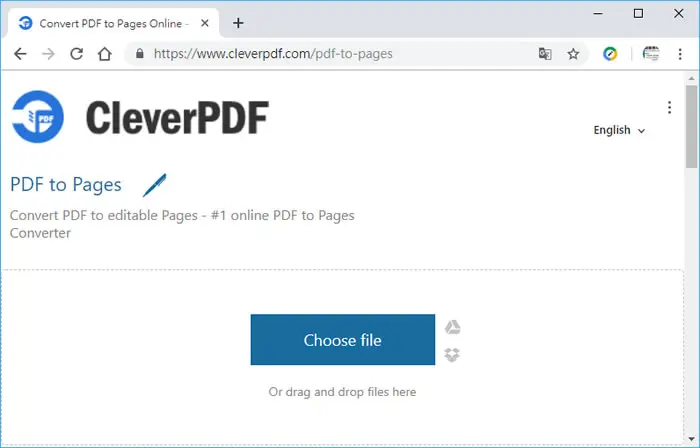View site security info via padlock
Viewport: 700px width, 448px height.
click(140, 54)
